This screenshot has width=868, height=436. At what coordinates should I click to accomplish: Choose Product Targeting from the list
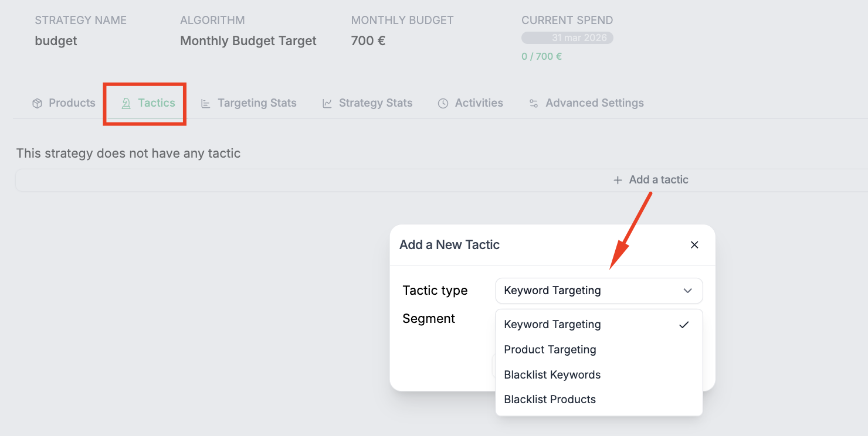click(x=550, y=350)
